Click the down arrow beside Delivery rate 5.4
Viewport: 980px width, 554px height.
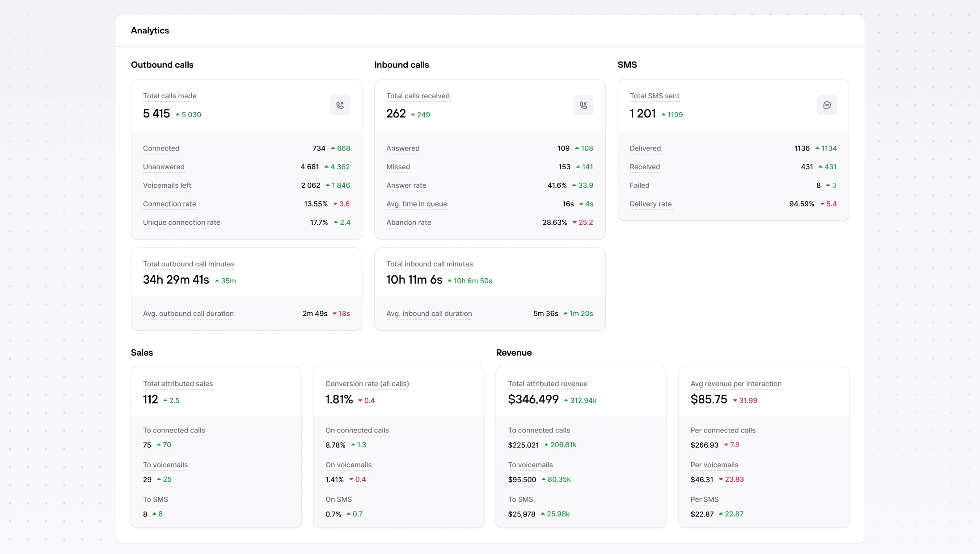pos(821,204)
